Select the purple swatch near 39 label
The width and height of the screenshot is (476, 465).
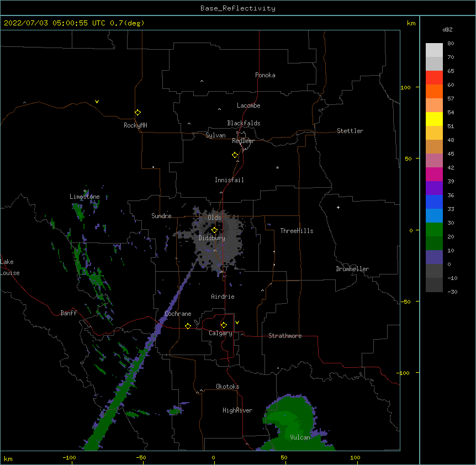(x=434, y=188)
